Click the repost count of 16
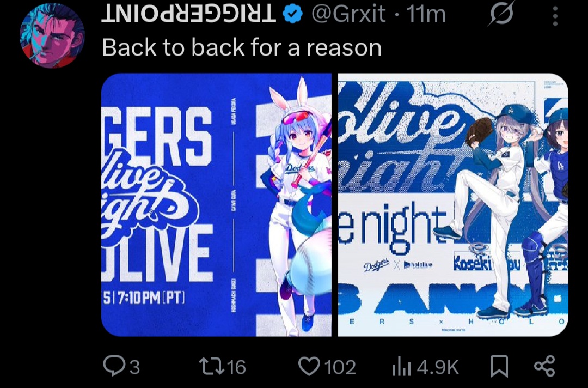Image resolution: width=588 pixels, height=388 pixels. (x=236, y=367)
